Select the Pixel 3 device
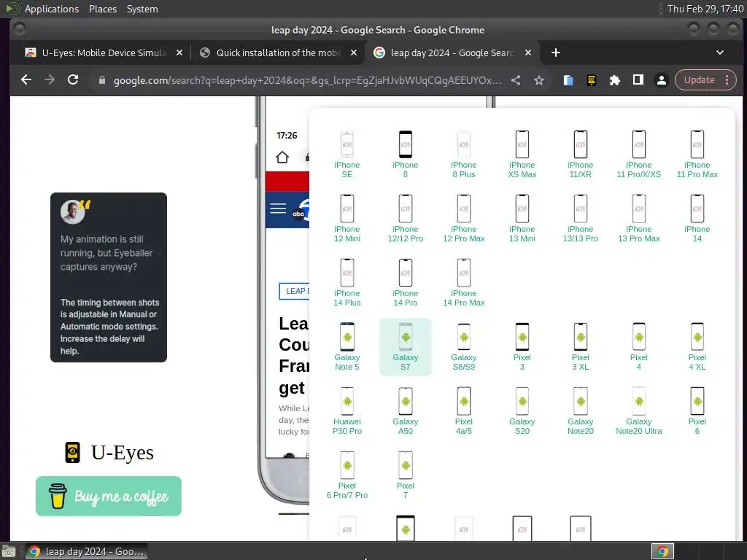 tap(522, 347)
